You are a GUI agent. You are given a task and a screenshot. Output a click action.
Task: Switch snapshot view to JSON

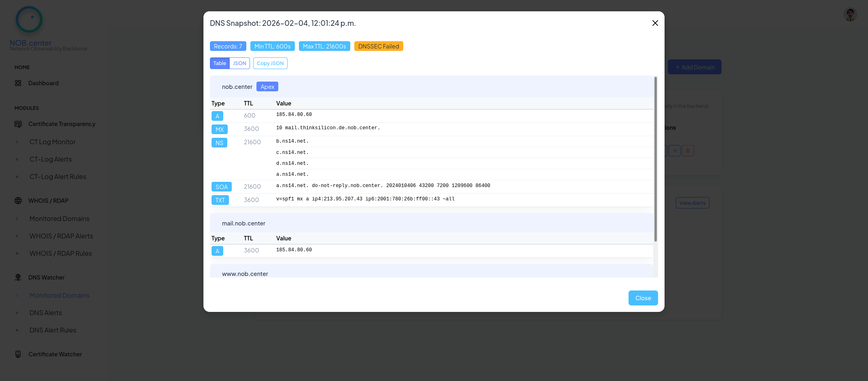pyautogui.click(x=239, y=63)
